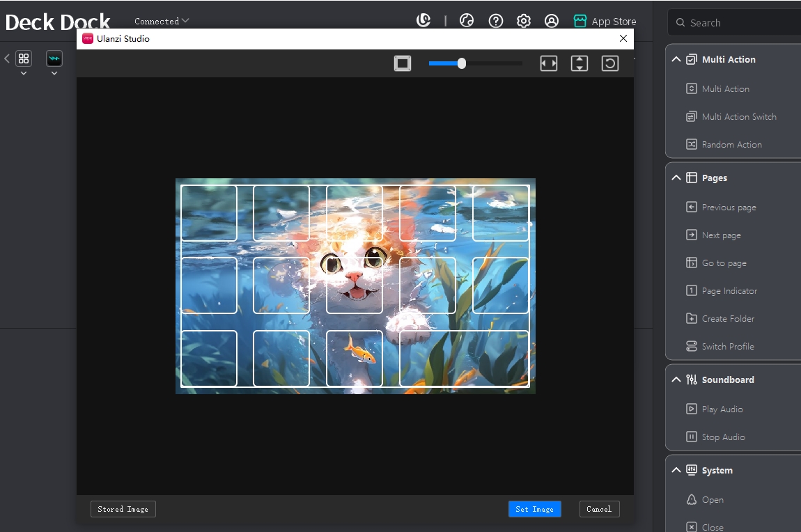Click the horizontal stretch icon
The image size is (801, 532).
[x=549, y=63]
